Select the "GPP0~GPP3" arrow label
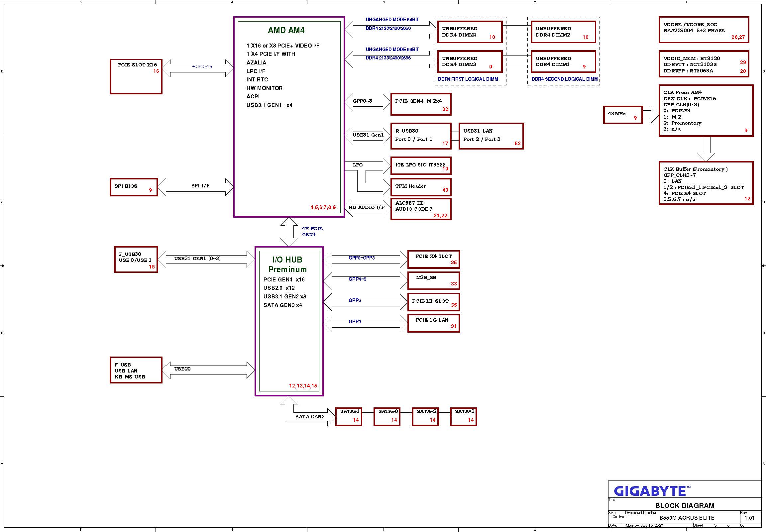The height and width of the screenshot is (532, 766). point(362,258)
